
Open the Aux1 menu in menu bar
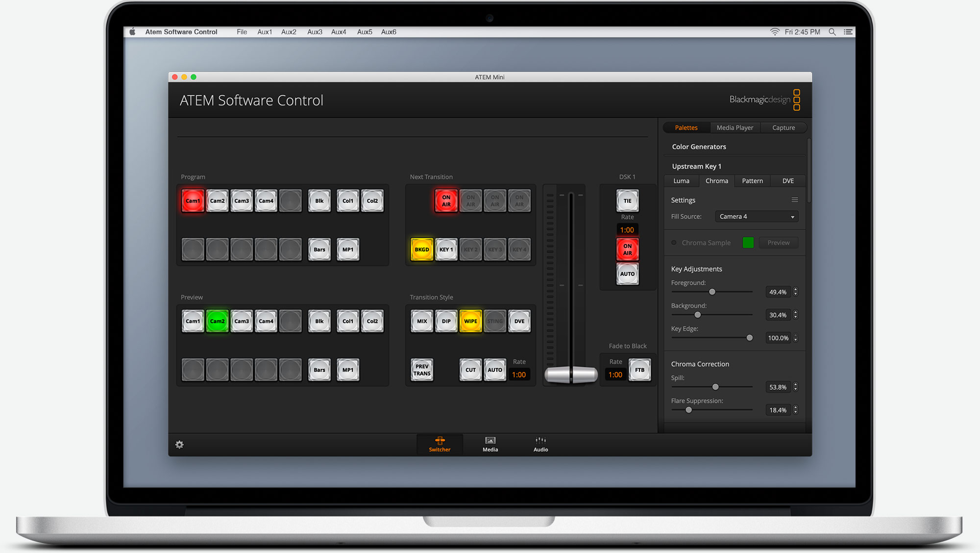click(265, 31)
